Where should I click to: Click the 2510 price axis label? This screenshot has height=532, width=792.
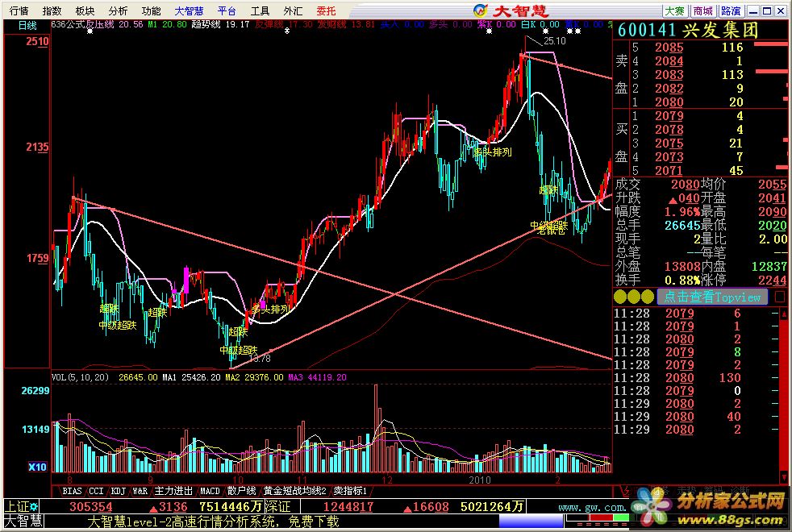(37, 41)
